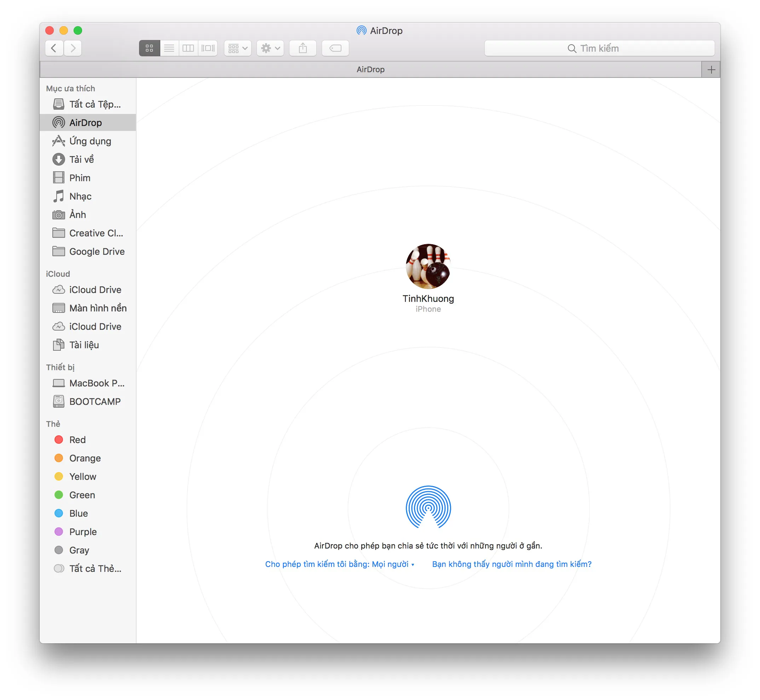Switch to list view
760x700 pixels.
(169, 48)
